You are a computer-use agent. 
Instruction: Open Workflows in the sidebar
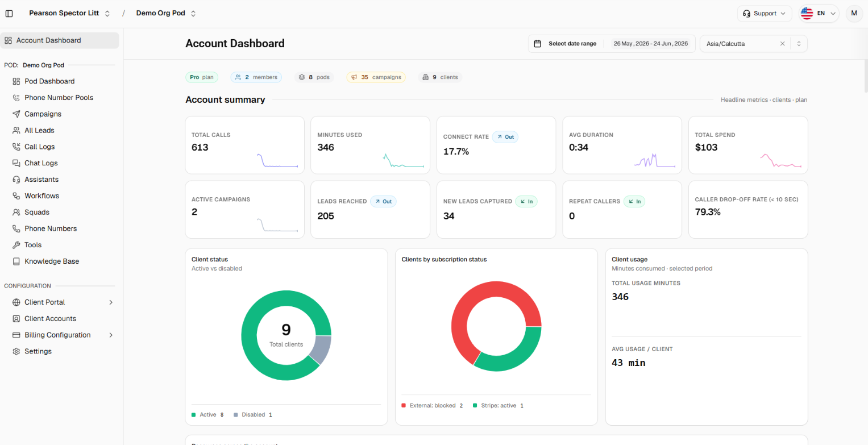pos(42,196)
